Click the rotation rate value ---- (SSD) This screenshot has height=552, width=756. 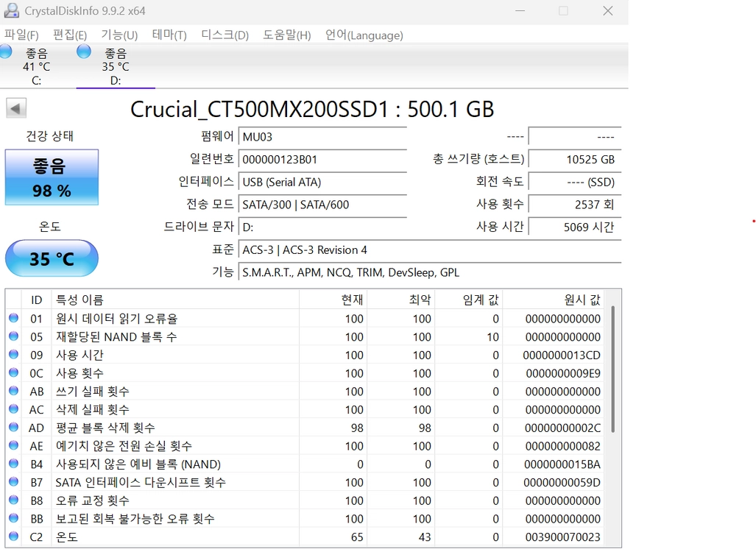click(575, 182)
